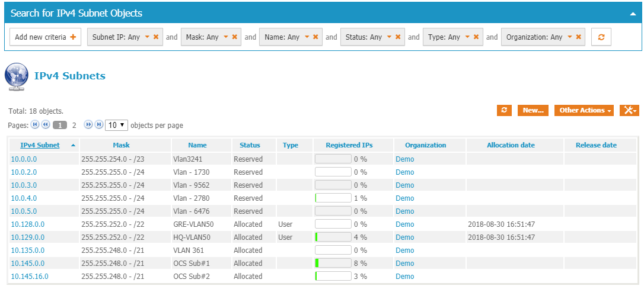Open the objects per page dropdown
The image size is (644, 289).
(x=116, y=125)
